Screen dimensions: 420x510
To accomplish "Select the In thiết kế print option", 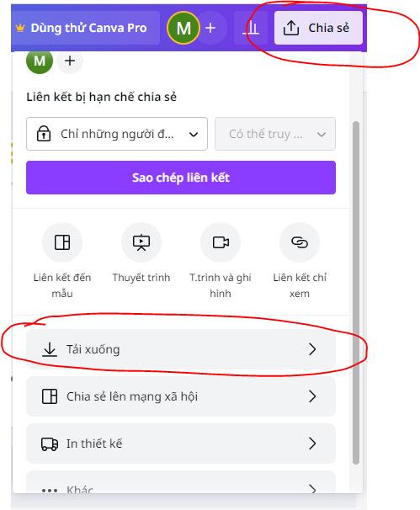I will tap(181, 444).
